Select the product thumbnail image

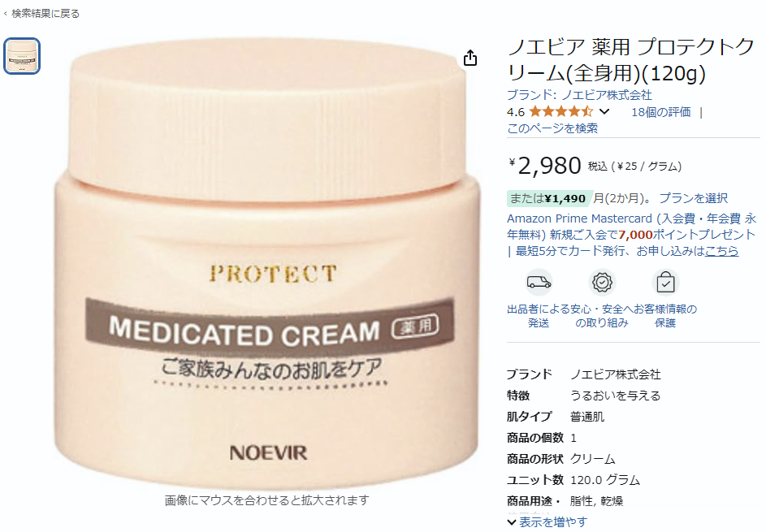[22, 56]
